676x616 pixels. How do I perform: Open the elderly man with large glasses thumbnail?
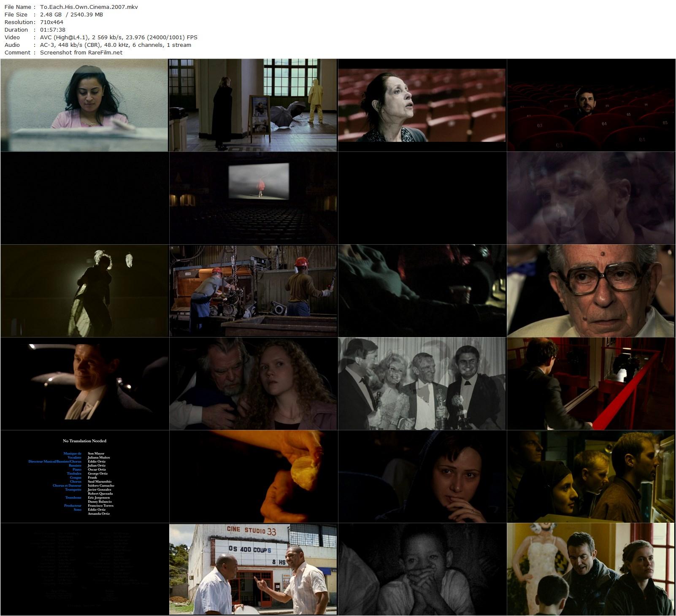[x=591, y=291]
